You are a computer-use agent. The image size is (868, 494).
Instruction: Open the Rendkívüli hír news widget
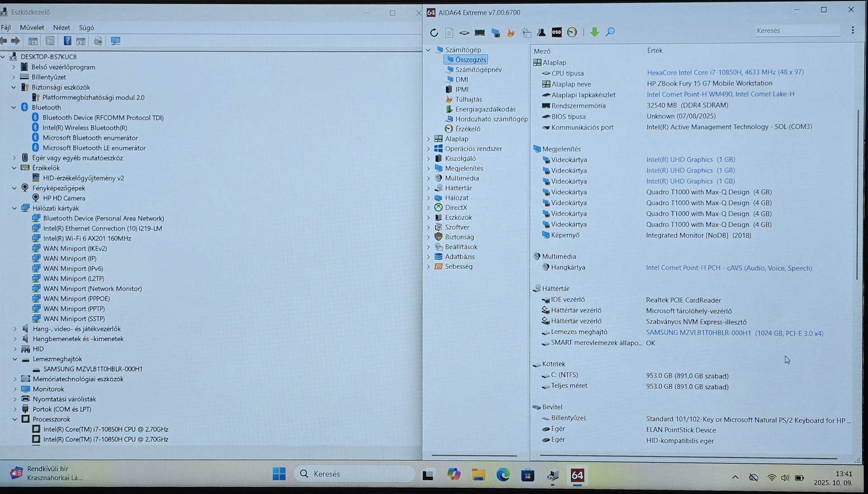point(46,473)
